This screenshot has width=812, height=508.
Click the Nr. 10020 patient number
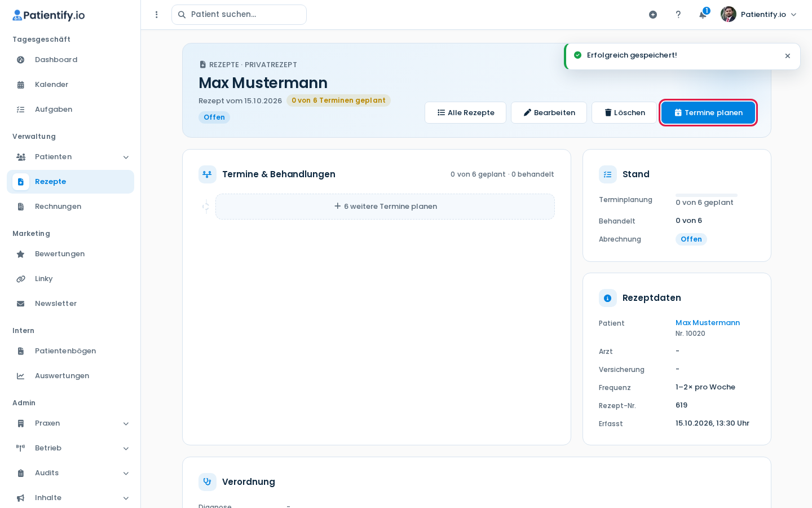690,334
